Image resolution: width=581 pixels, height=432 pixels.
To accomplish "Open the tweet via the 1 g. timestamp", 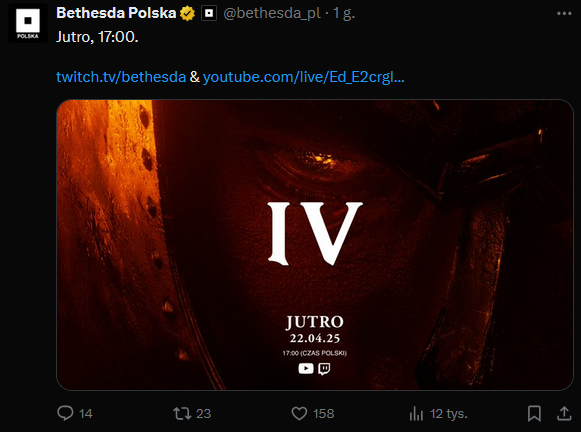I will (x=344, y=13).
